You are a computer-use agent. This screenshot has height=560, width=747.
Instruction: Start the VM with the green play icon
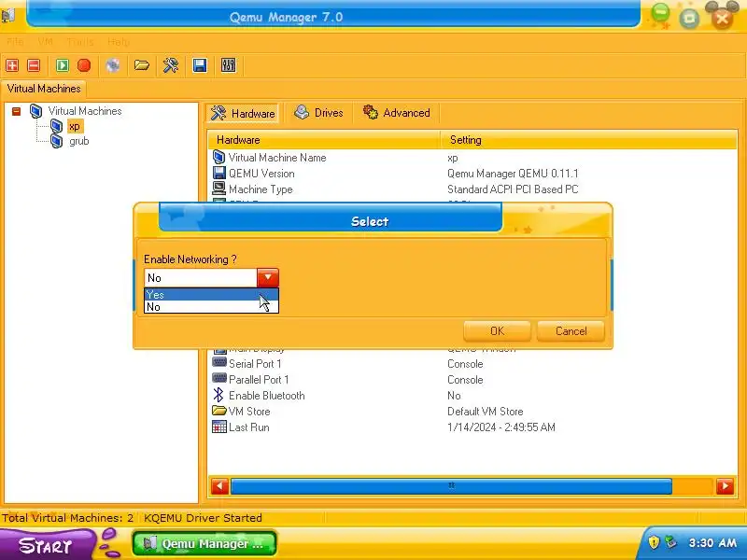click(x=63, y=65)
